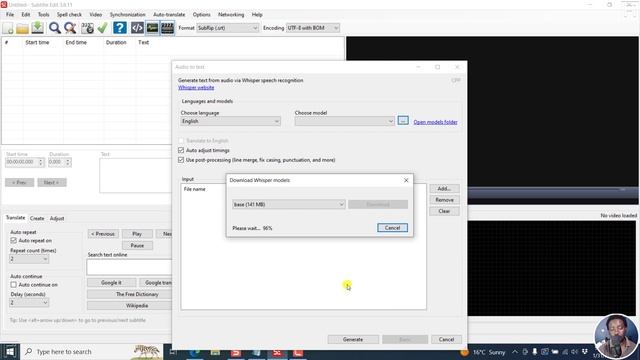The height and width of the screenshot is (360, 640).
Task: Uncheck Use post-processing option
Action: [x=181, y=160]
